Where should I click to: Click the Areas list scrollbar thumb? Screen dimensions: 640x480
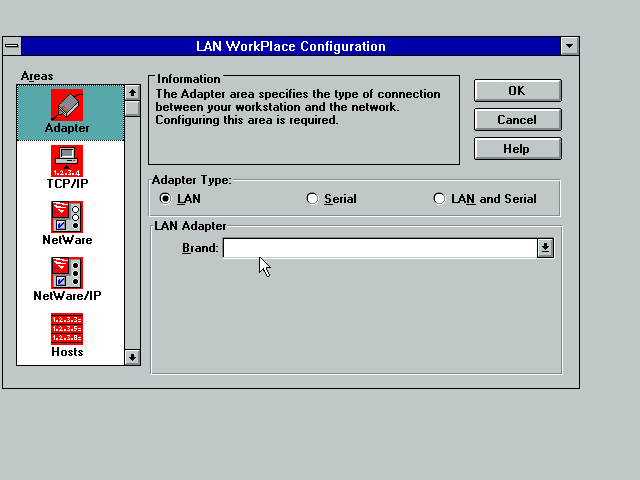point(132,109)
